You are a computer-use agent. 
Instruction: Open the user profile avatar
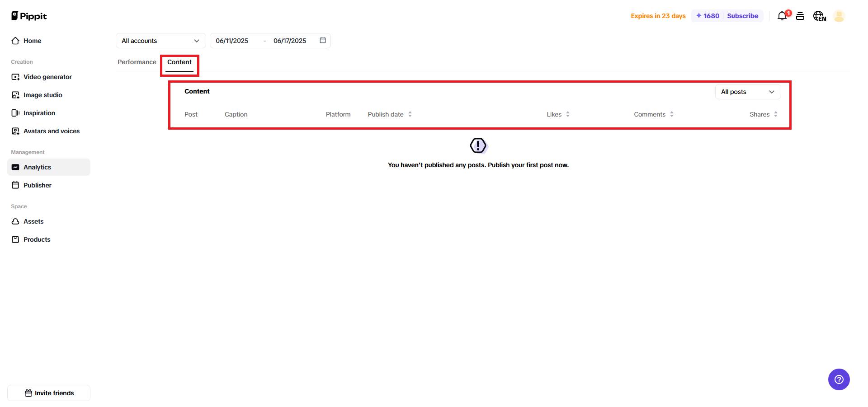tap(839, 16)
